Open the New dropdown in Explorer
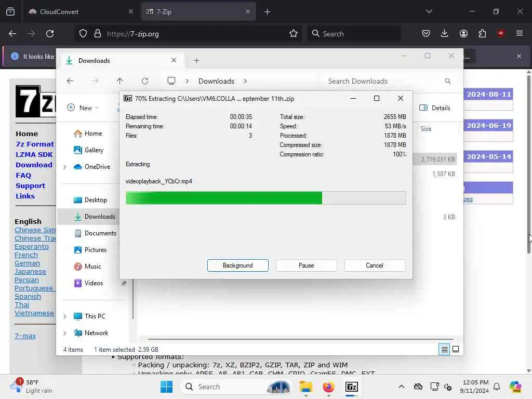 tap(83, 108)
